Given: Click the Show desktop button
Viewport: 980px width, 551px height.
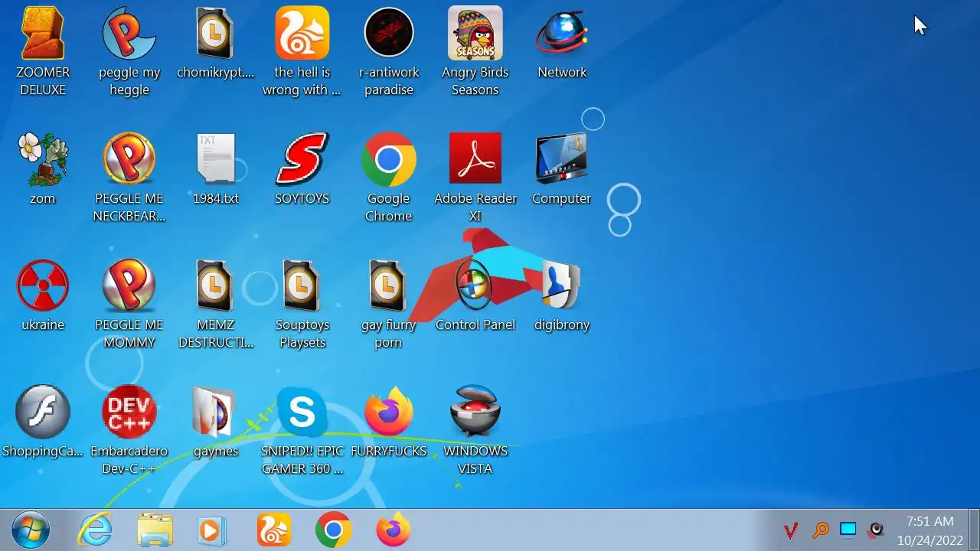Looking at the screenshot, I should click(x=975, y=530).
